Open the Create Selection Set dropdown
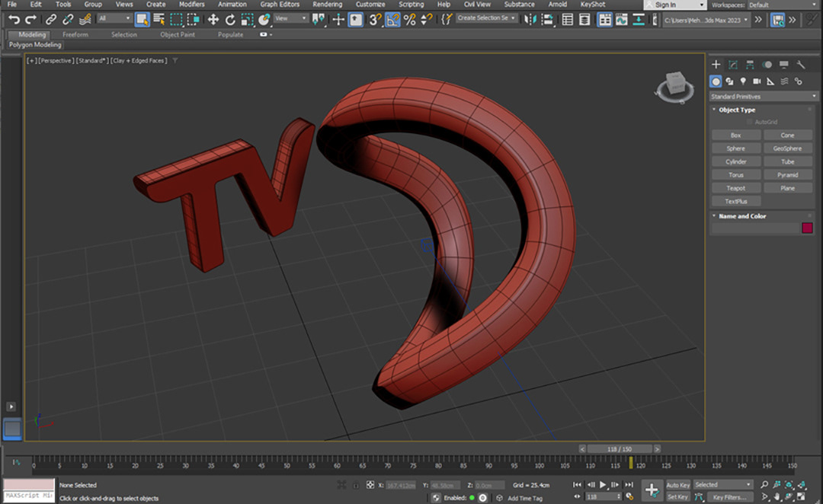 (486, 18)
